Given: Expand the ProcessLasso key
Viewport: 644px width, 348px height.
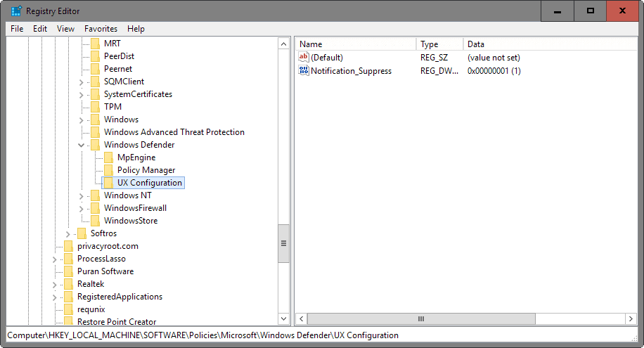Looking at the screenshot, I should point(55,259).
